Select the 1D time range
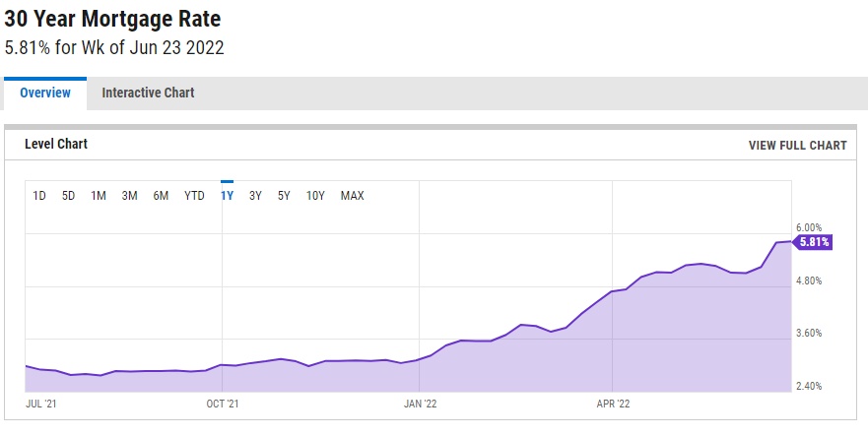This screenshot has width=868, height=436. [x=39, y=196]
